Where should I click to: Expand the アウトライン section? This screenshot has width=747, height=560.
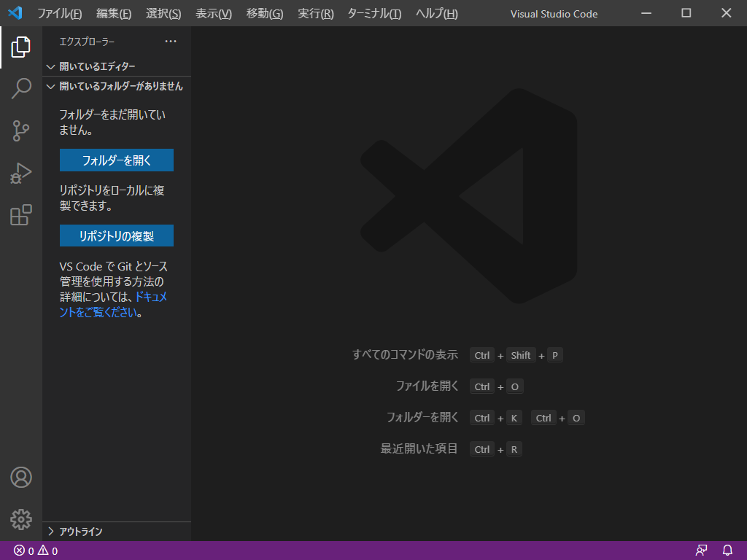pyautogui.click(x=117, y=532)
